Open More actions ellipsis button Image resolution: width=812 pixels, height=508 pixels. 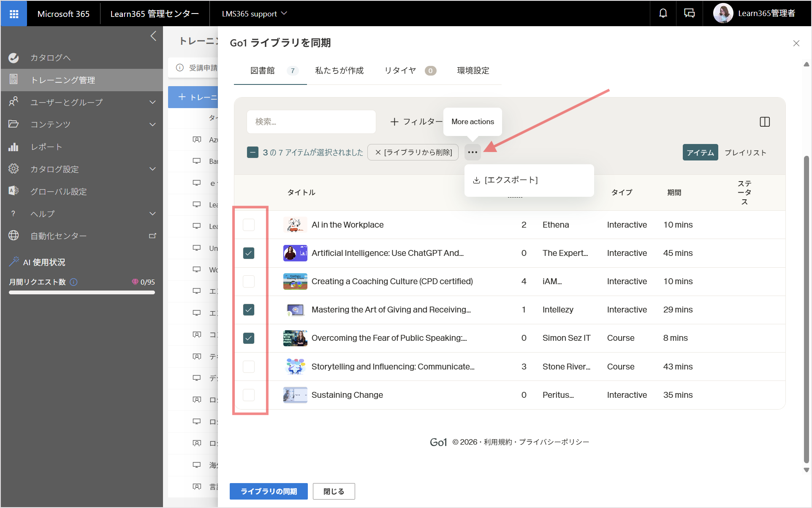(473, 152)
